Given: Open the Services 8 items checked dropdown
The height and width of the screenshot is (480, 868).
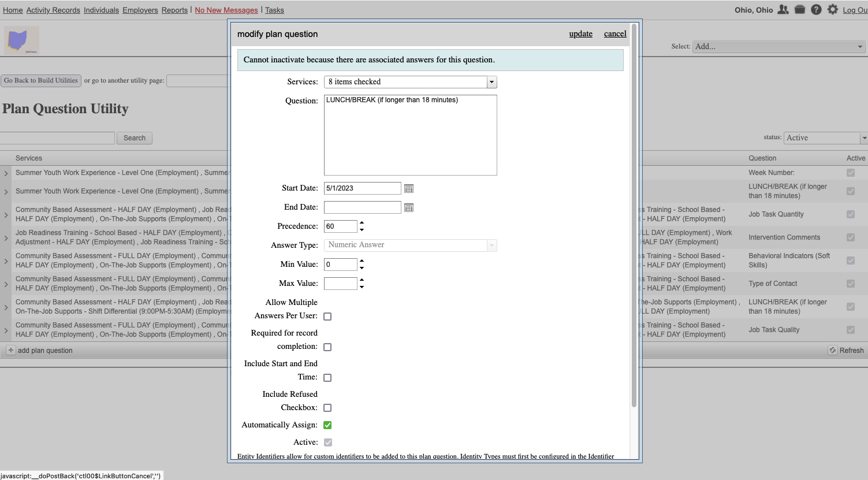Looking at the screenshot, I should [x=410, y=82].
